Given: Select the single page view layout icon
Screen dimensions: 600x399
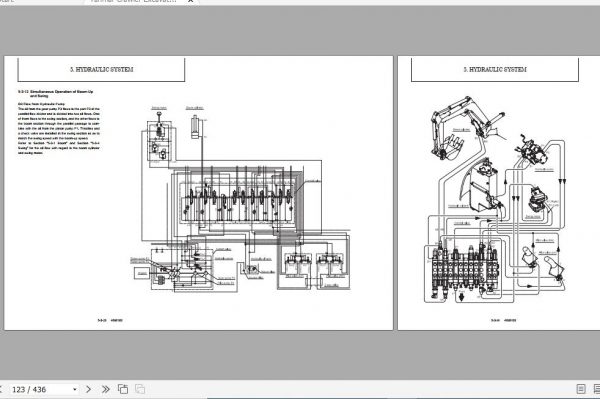Looking at the screenshot, I should 581,389.
